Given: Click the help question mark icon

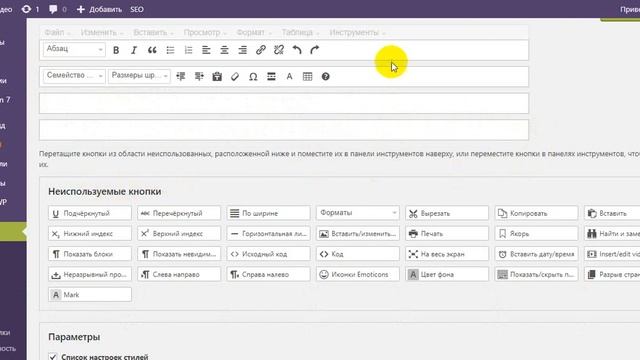Looking at the screenshot, I should click(325, 76).
